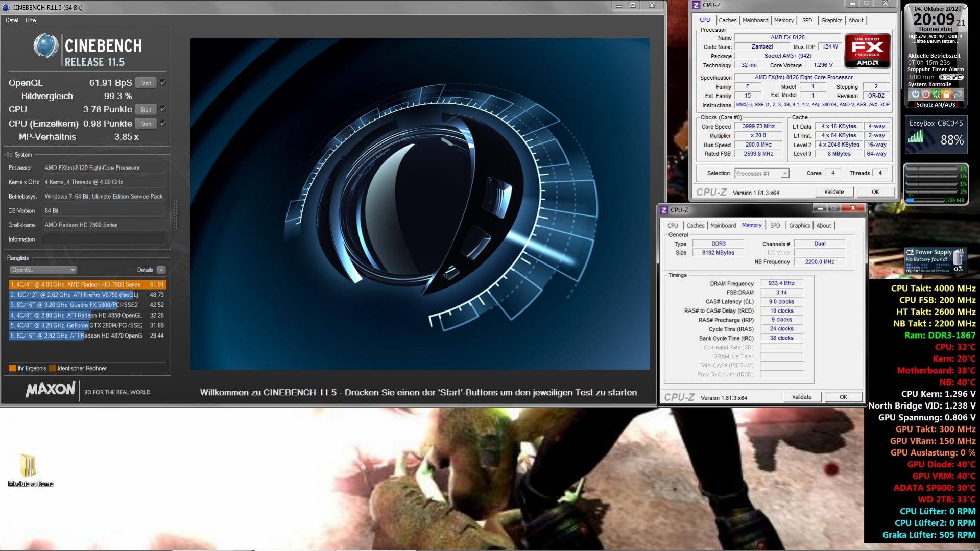This screenshot has width=980, height=551.
Task: Start the CPU (Einzelkern) benchmark
Action: click(146, 124)
